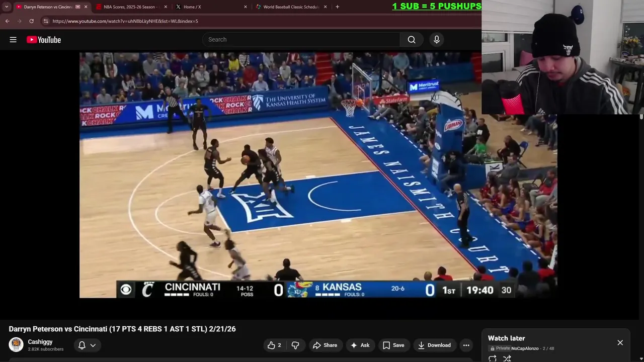Open the YouTube guide hamburger menu

tap(13, 40)
